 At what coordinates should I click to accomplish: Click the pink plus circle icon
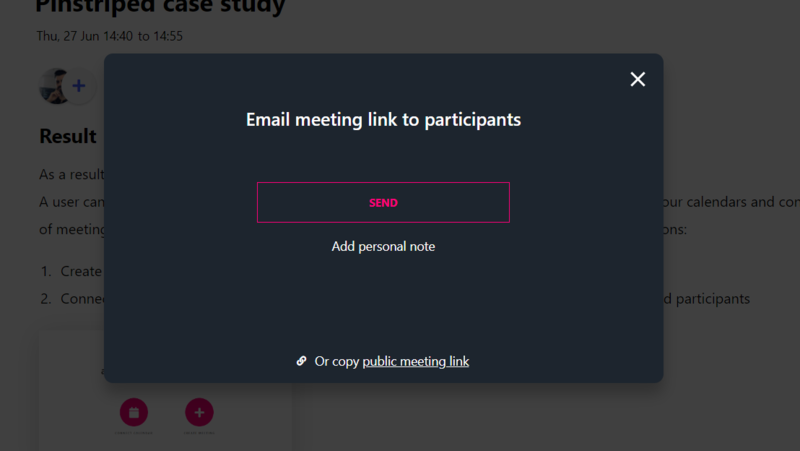[199, 412]
